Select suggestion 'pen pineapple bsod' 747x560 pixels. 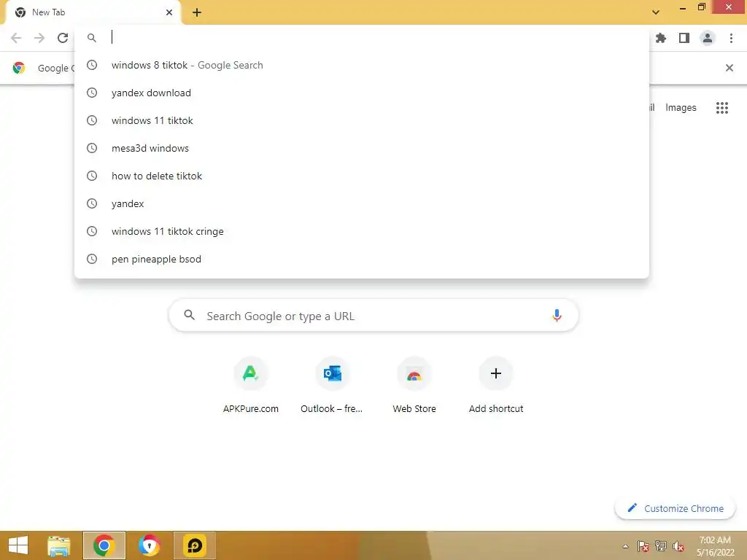[362, 259]
